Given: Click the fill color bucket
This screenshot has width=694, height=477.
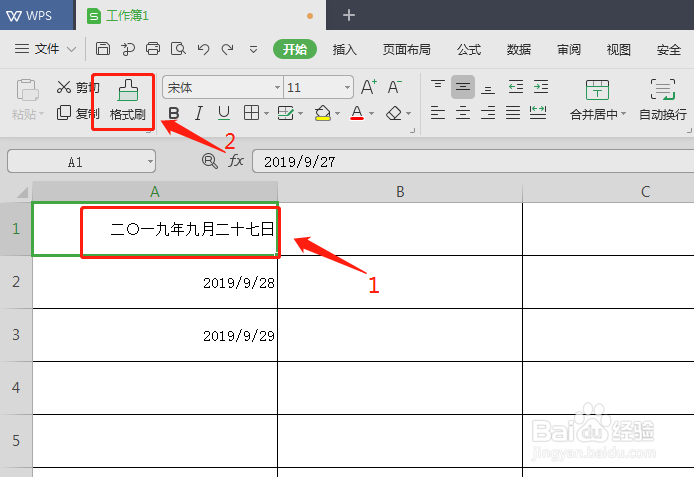Looking at the screenshot, I should [323, 113].
